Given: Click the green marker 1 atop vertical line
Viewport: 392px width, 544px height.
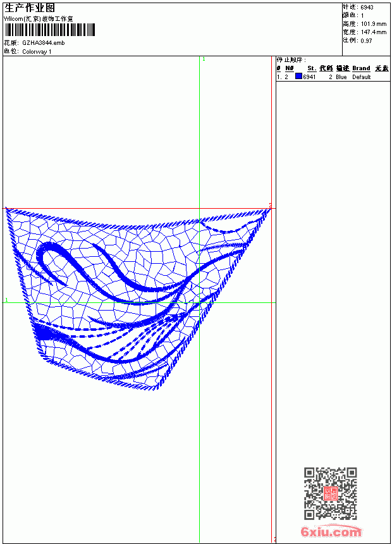Looking at the screenshot, I should coord(204,59).
